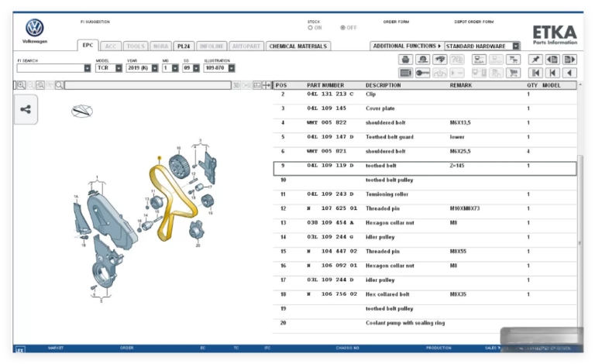Click the share icon beside the diagram
The image size is (595, 364).
26,109
